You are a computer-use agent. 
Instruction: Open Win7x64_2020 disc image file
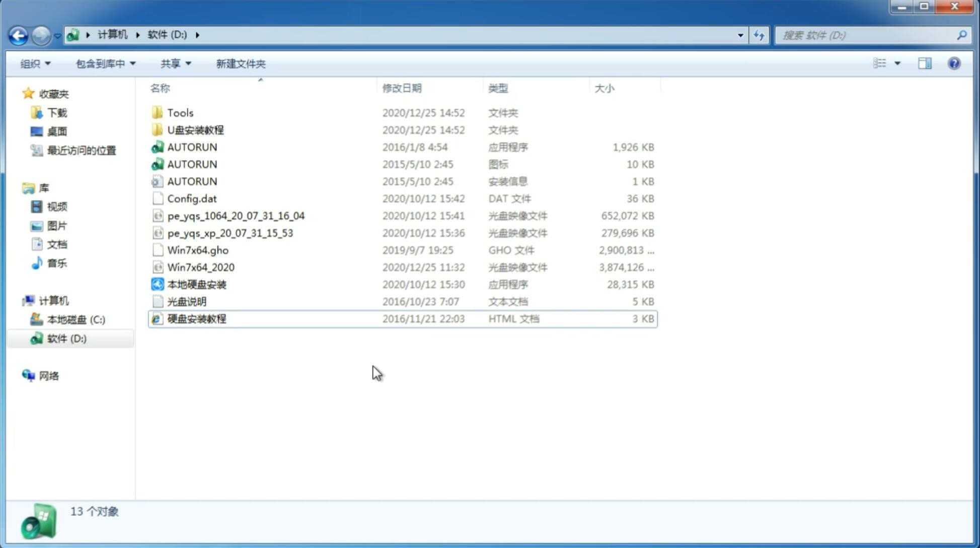(x=199, y=267)
